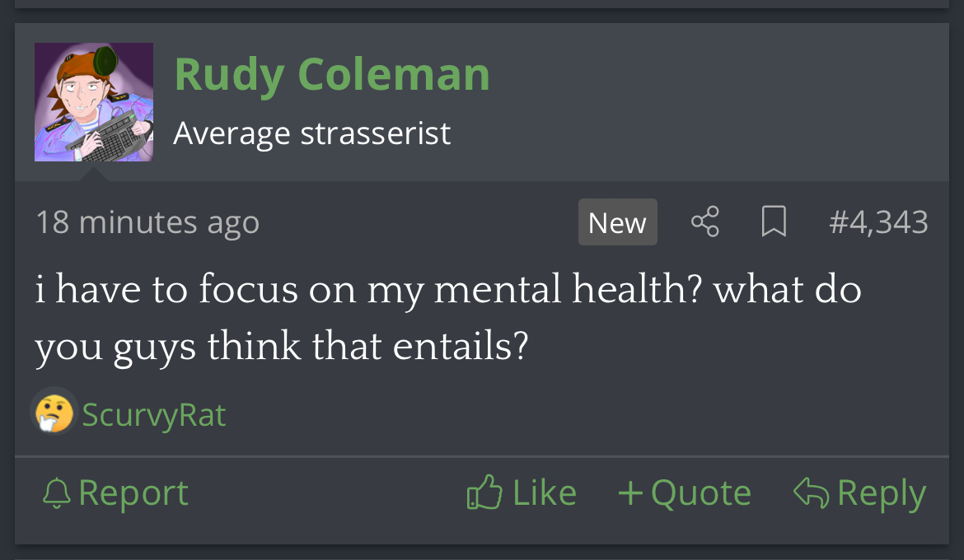Click the plus icon beside Quote
The width and height of the screenshot is (964, 560).
[x=630, y=493]
